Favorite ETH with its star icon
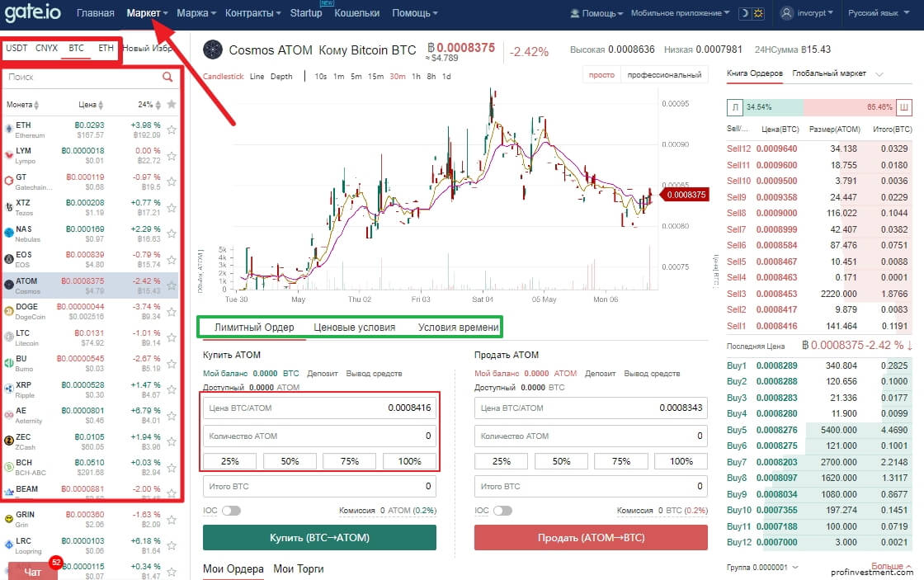Viewport: 924px width, 580px height. click(x=172, y=130)
